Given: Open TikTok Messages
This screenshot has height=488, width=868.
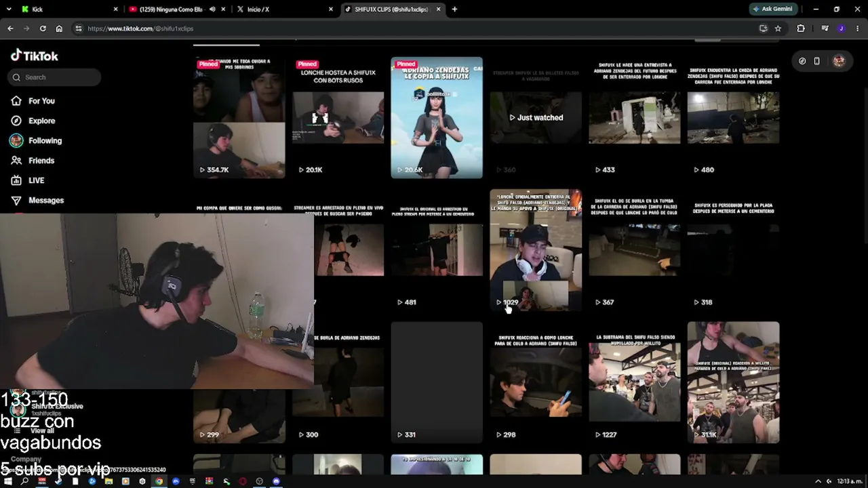Looking at the screenshot, I should pyautogui.click(x=37, y=201).
